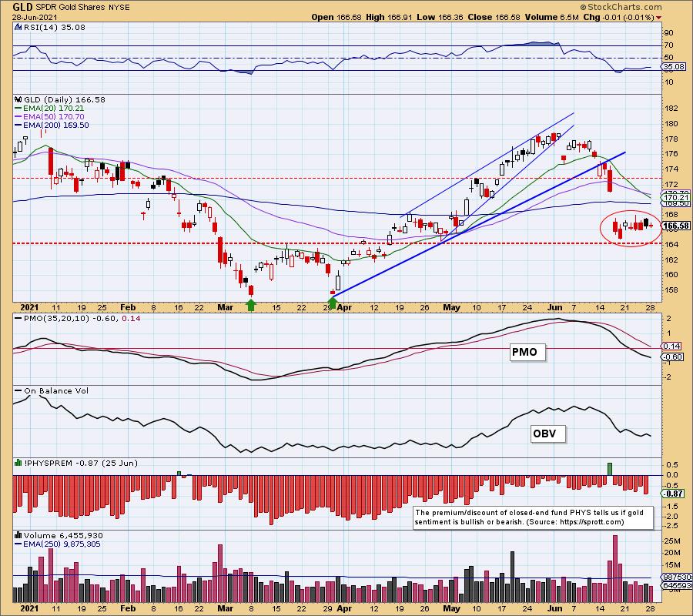Viewport: 693px width, 616px height.
Task: Click the 'Chg -0.01 (-0.01%)' header value
Action: point(618,18)
